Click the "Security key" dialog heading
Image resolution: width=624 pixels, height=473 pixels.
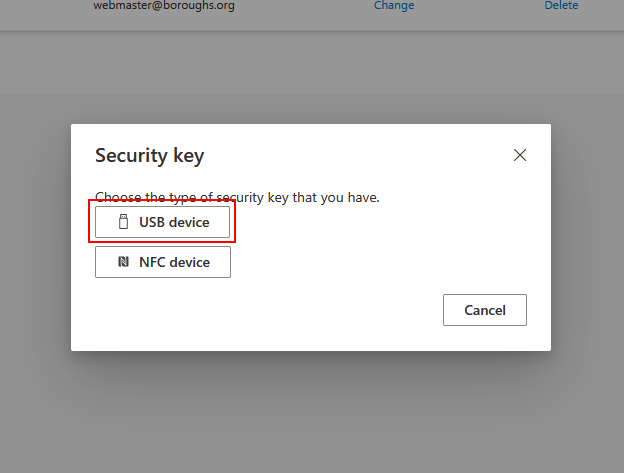coord(149,156)
